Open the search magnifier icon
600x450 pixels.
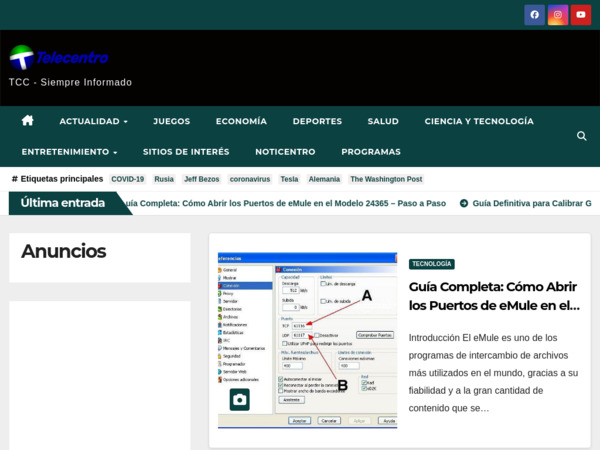point(582,136)
